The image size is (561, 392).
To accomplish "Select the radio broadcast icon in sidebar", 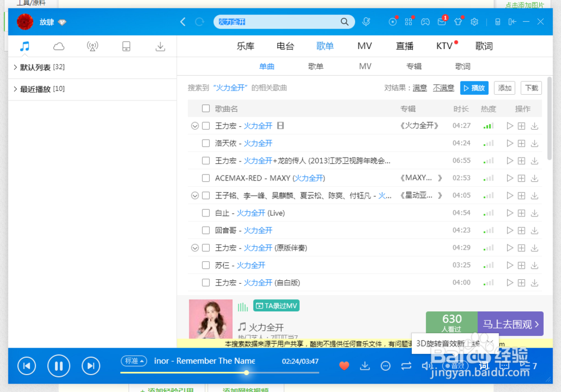I will 92,46.
